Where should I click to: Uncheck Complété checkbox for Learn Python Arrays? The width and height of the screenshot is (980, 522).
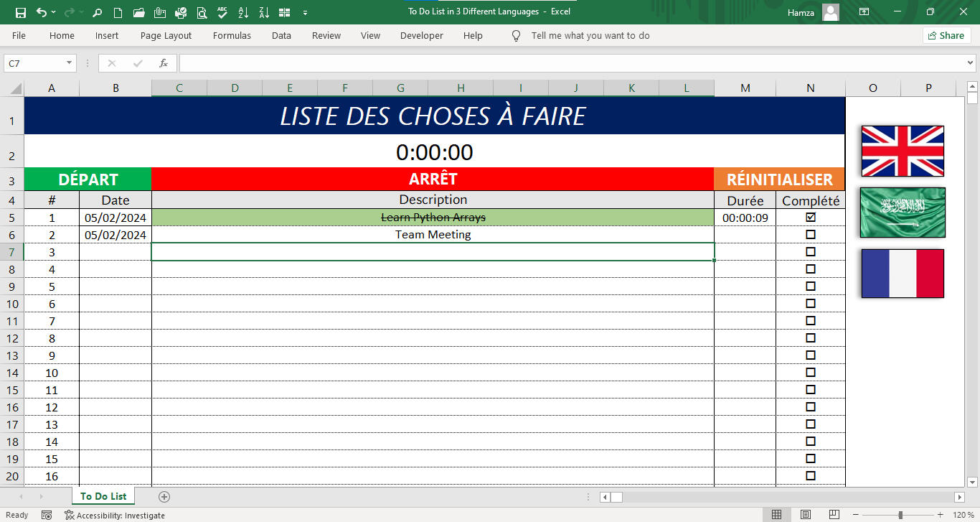pos(811,217)
